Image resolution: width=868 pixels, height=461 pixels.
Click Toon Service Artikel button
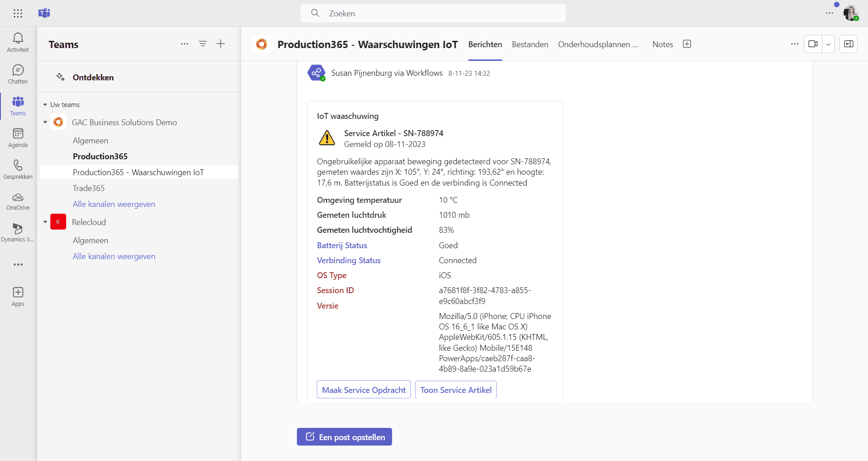[456, 390]
